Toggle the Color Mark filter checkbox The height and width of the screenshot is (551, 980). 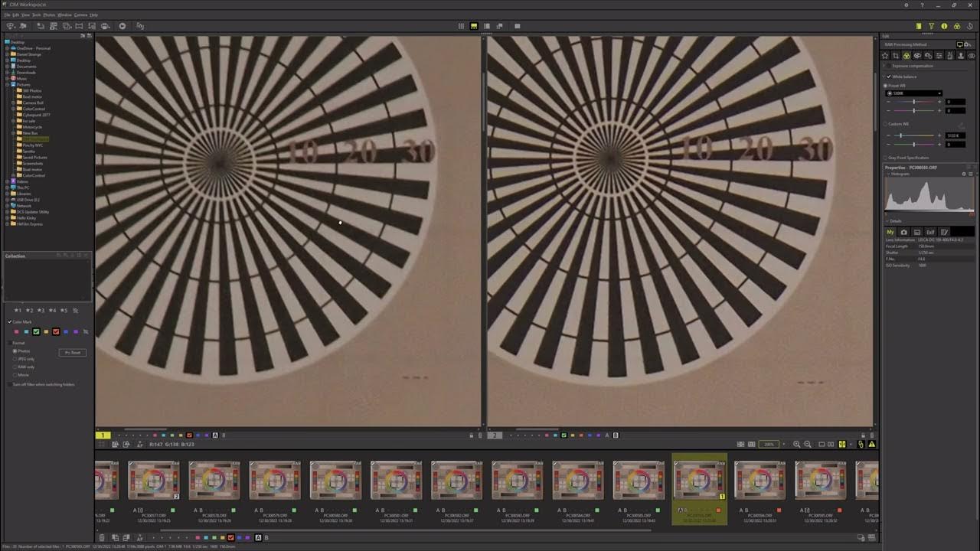10,321
